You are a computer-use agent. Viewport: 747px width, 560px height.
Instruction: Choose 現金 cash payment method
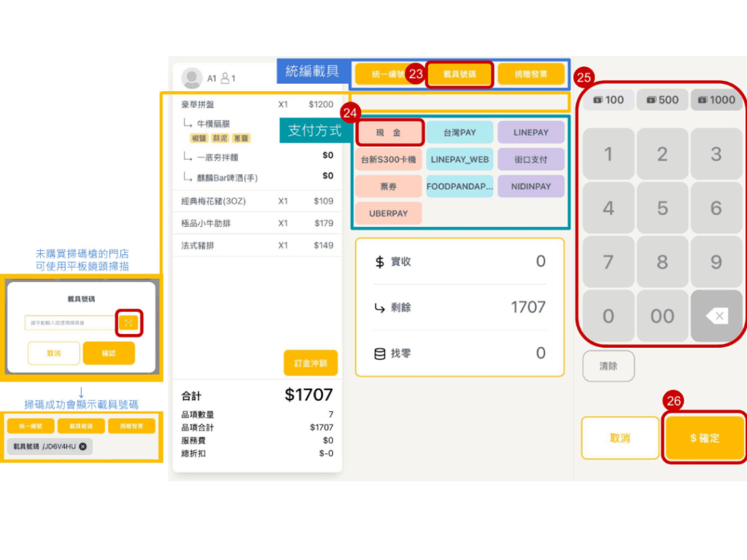pos(389,133)
